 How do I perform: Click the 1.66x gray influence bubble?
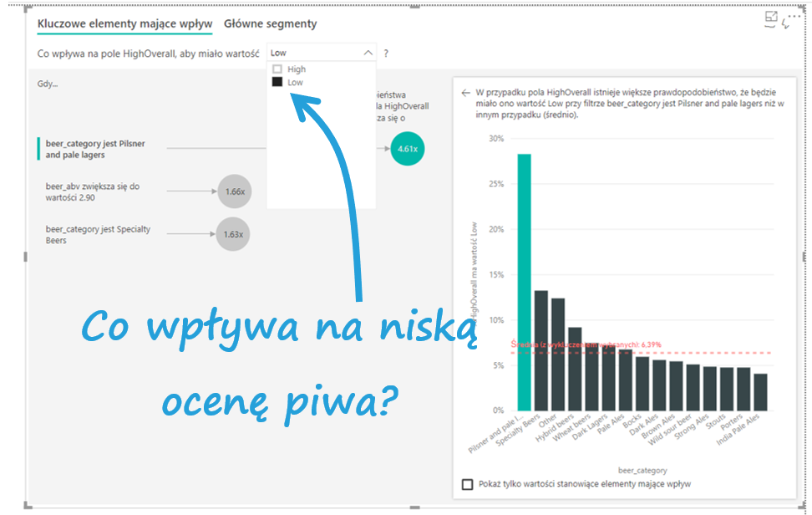234,191
